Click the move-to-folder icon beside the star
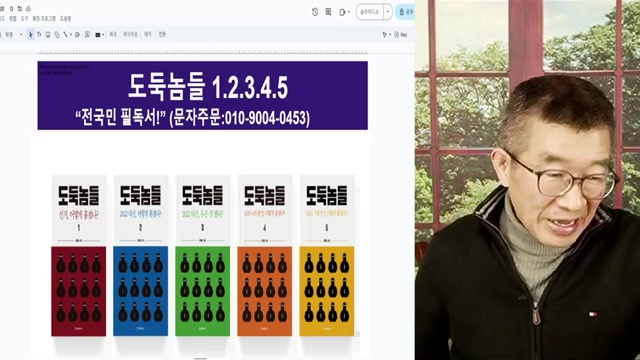Image resolution: width=640 pixels, height=360 pixels. pos(20,9)
